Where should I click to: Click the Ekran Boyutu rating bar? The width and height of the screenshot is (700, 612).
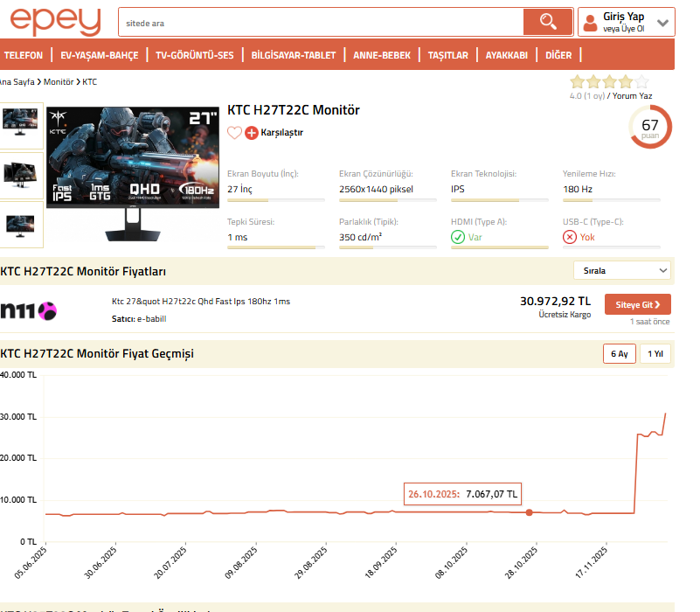pyautogui.click(x=276, y=200)
